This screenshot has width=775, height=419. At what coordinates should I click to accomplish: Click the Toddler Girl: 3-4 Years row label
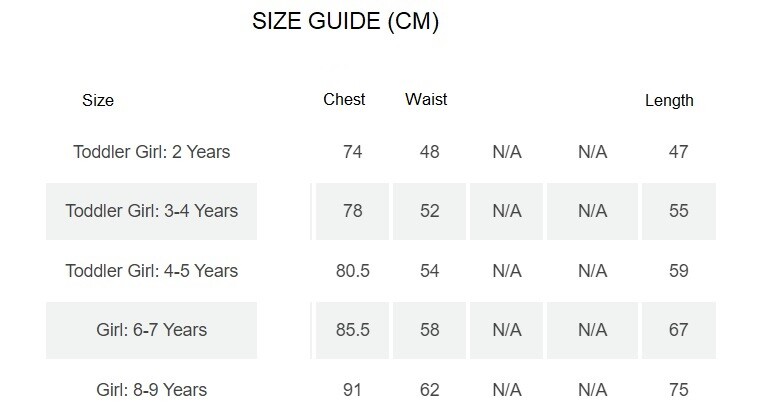click(152, 211)
